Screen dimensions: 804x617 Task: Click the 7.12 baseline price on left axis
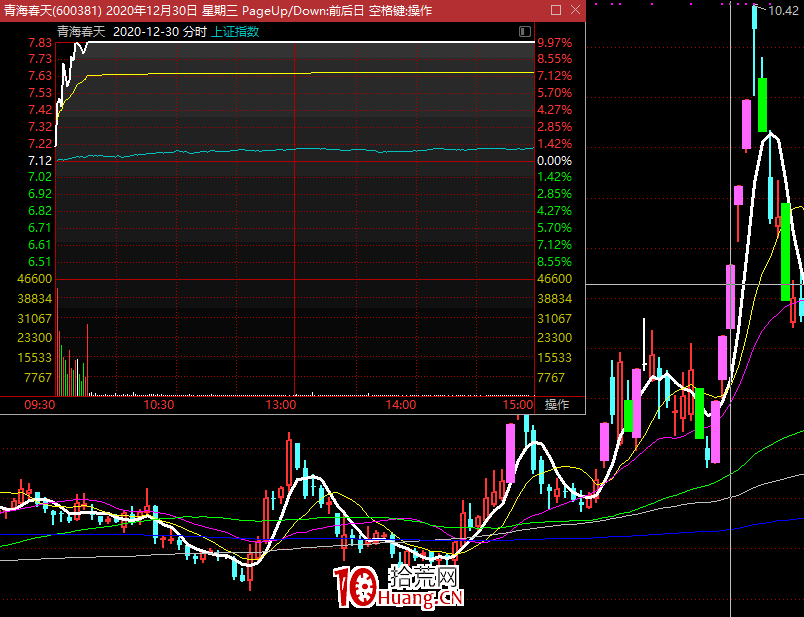[x=40, y=161]
